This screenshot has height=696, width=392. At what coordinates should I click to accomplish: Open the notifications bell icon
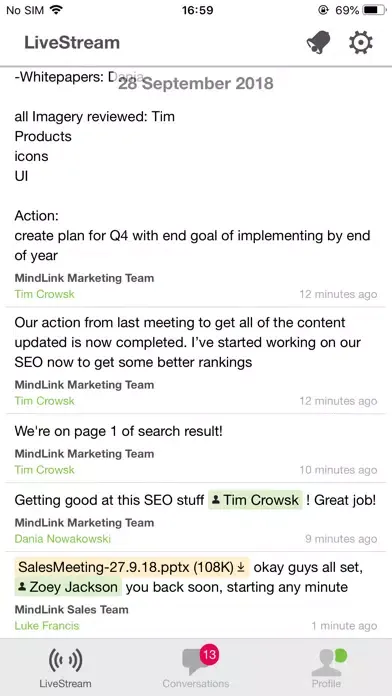[x=318, y=43]
